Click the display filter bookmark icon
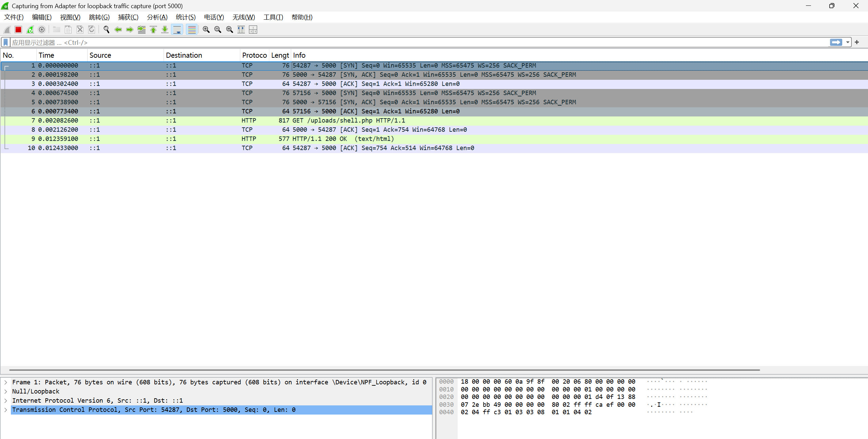Screen dimensions: 868x439 click(x=6, y=42)
